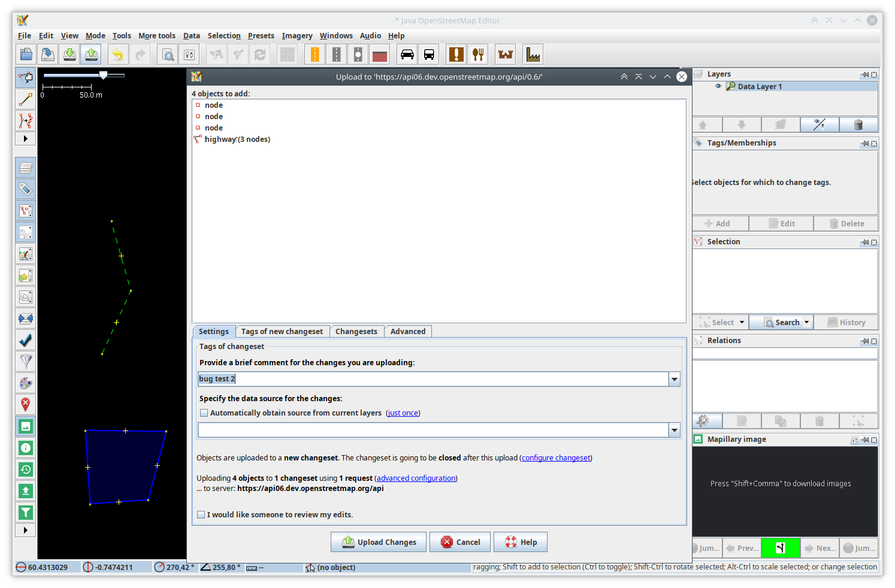This screenshot has width=895, height=588.
Task: Open the Search dropdown arrow
Action: pos(806,323)
